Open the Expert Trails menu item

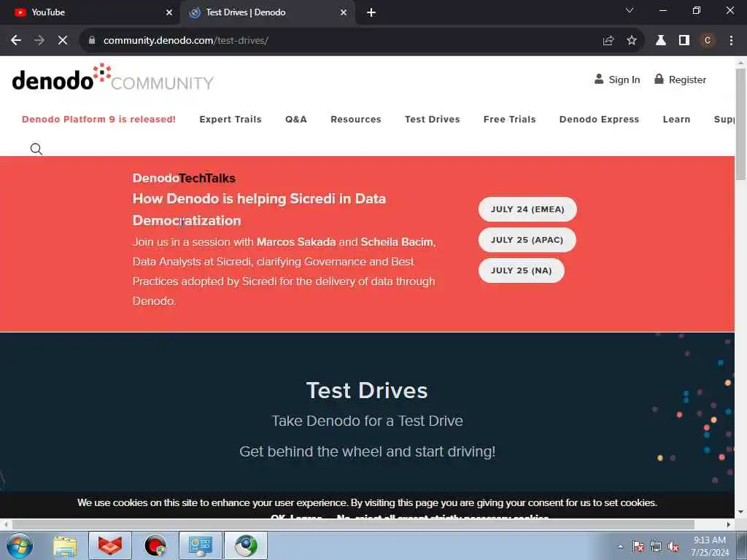[230, 119]
